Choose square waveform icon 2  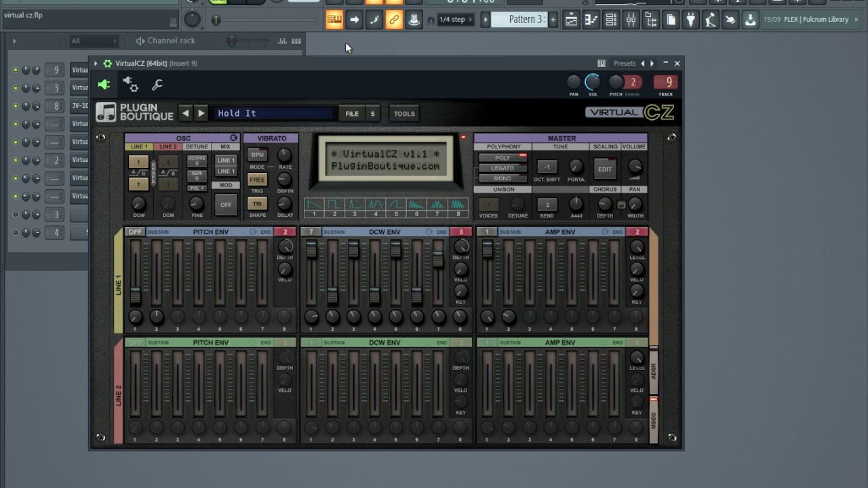pyautogui.click(x=334, y=205)
